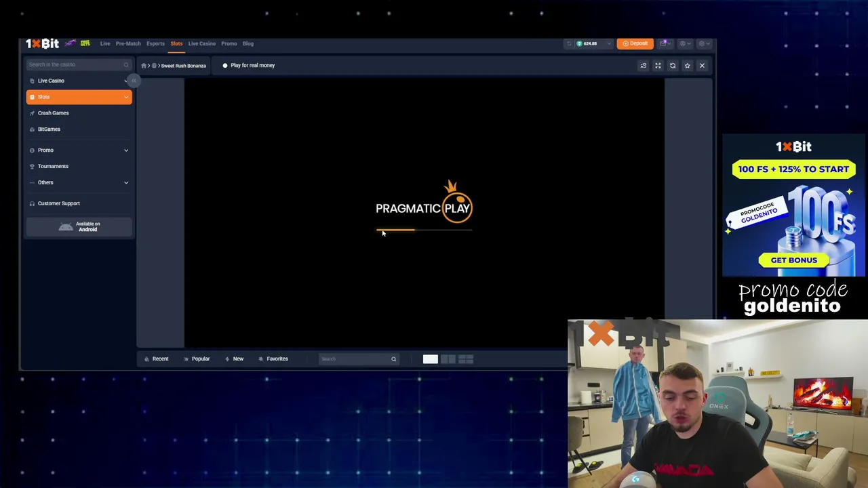Click the home icon in the breadcrumb
The image size is (868, 488).
coord(144,66)
